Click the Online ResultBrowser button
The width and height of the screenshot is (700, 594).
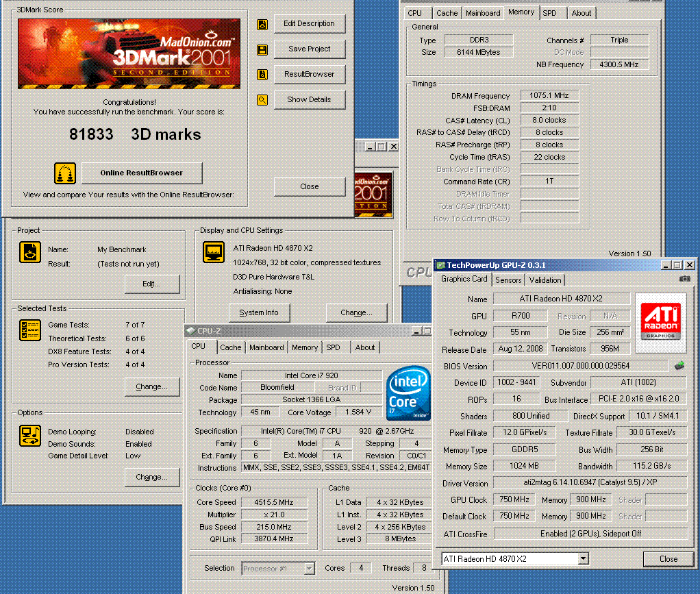tap(142, 173)
